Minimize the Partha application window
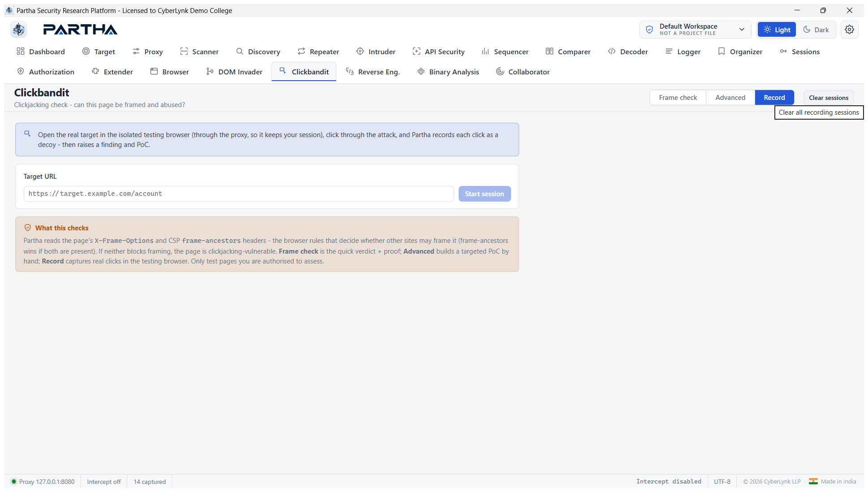 797,10
